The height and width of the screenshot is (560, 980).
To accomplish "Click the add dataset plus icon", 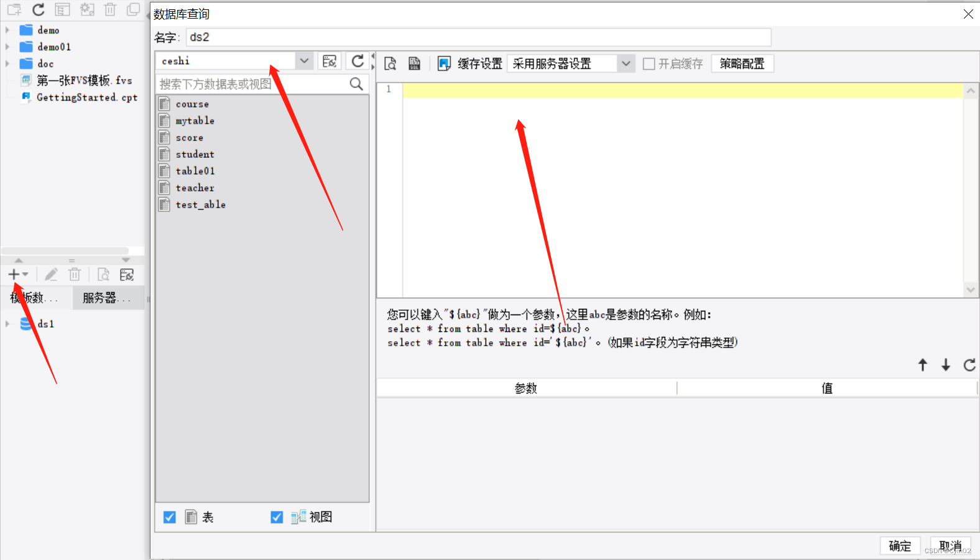I will tap(14, 274).
